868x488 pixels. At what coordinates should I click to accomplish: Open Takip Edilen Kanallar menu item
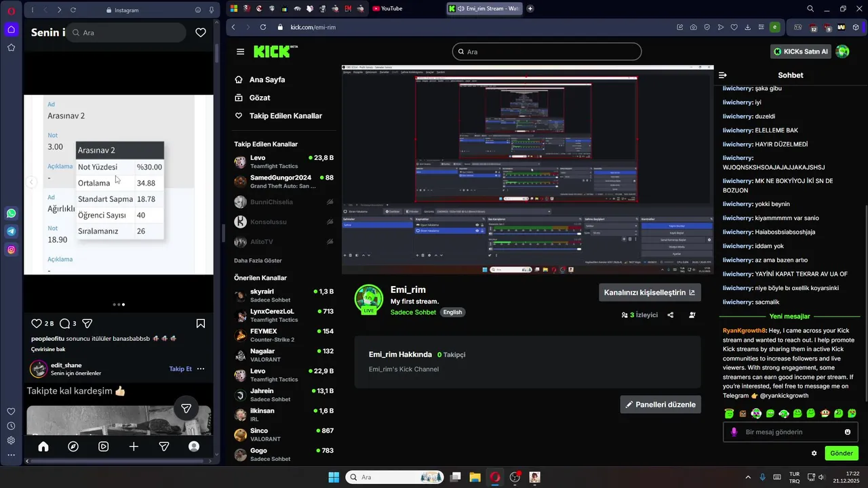tap(278, 116)
